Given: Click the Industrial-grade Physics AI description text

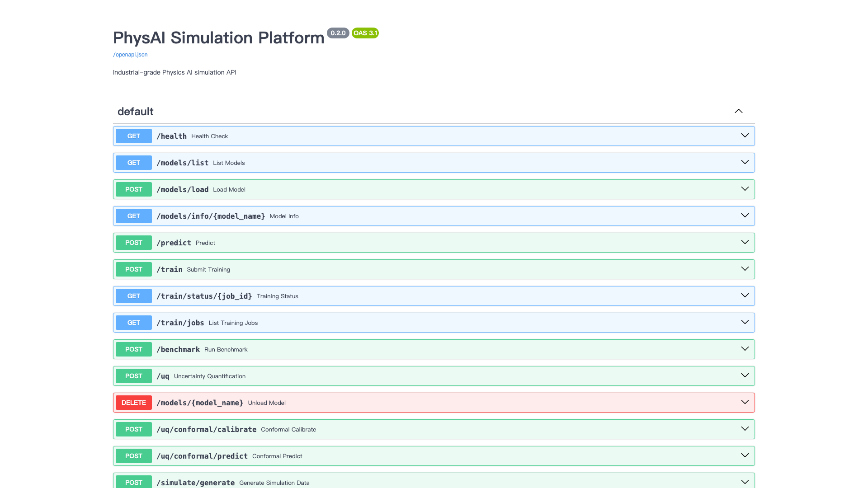Looking at the screenshot, I should (x=175, y=72).
